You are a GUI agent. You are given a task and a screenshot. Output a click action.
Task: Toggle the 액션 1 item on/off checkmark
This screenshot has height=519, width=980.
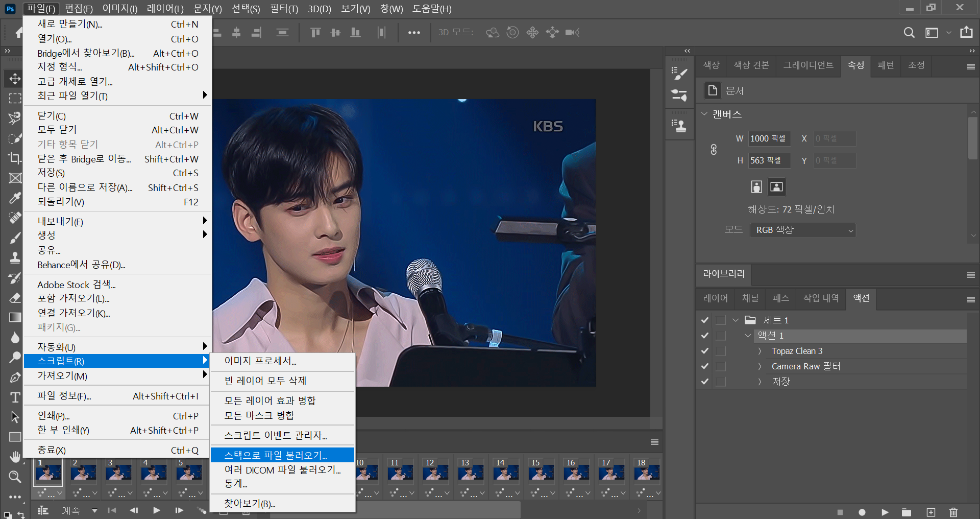pyautogui.click(x=705, y=336)
